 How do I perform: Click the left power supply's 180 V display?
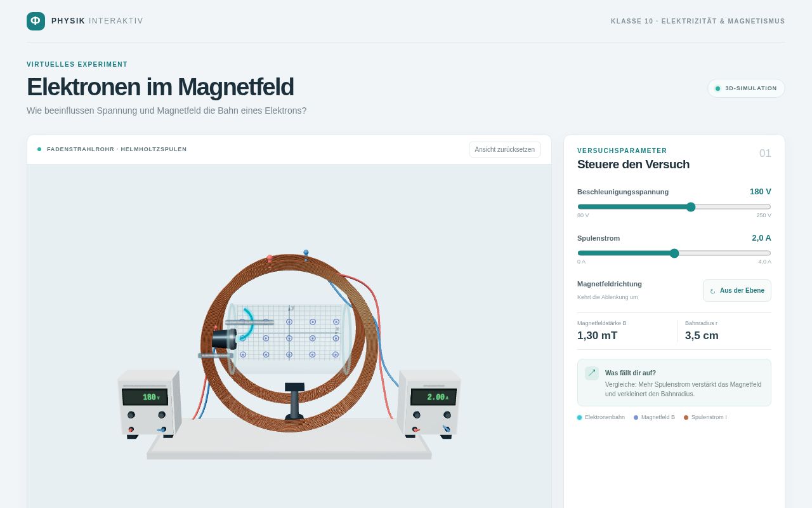pos(145,397)
